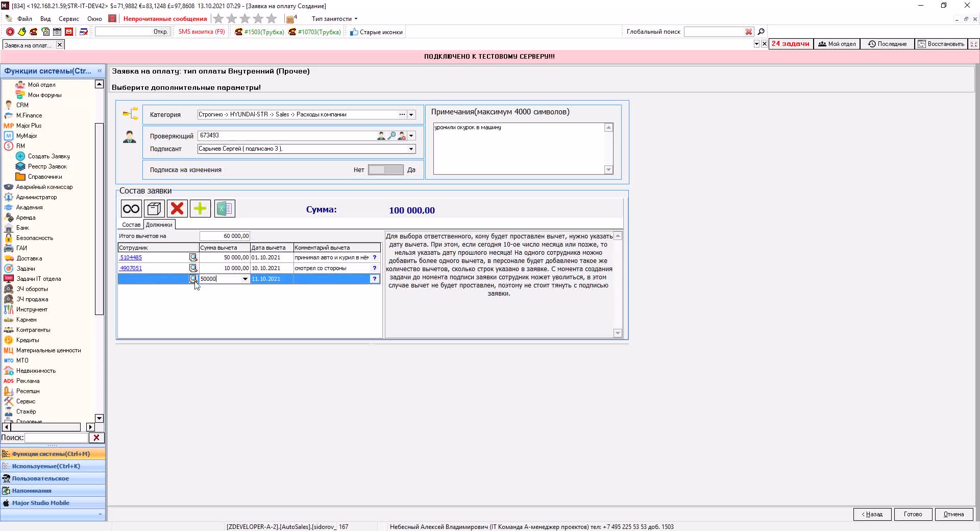Click the infinity icon in Состав заявки
The width and height of the screenshot is (980, 531).
tap(131, 208)
